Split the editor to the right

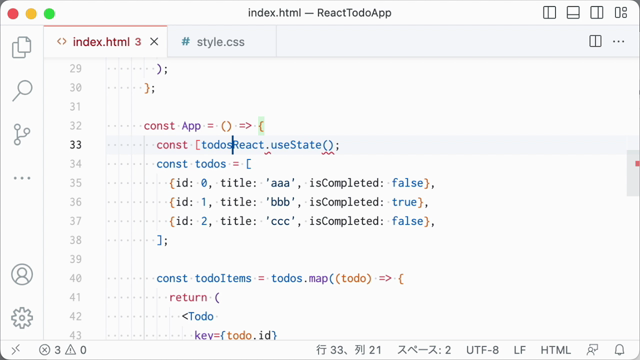point(595,41)
